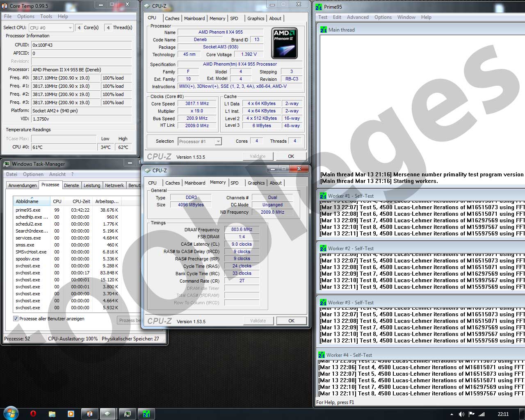The width and height of the screenshot is (525, 420).
Task: Click the Prime95 title bar icon
Action: click(319, 7)
